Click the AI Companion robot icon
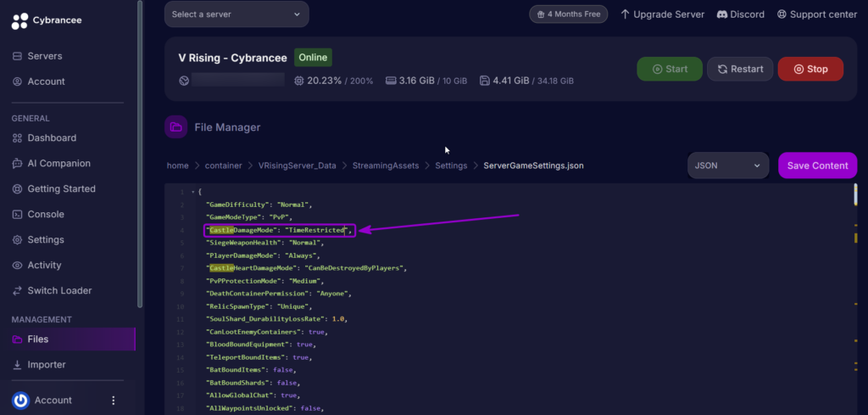Viewport: 868px width, 415px height. tap(17, 164)
